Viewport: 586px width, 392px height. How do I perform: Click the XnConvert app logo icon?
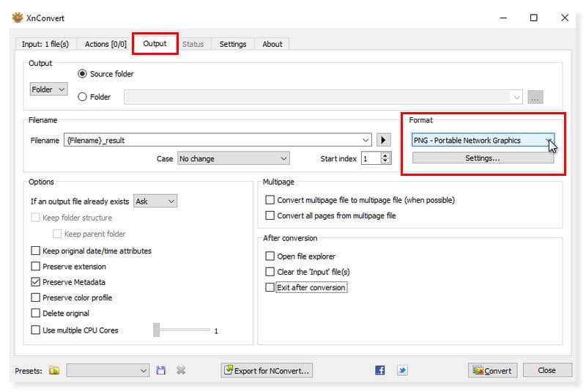[18, 18]
